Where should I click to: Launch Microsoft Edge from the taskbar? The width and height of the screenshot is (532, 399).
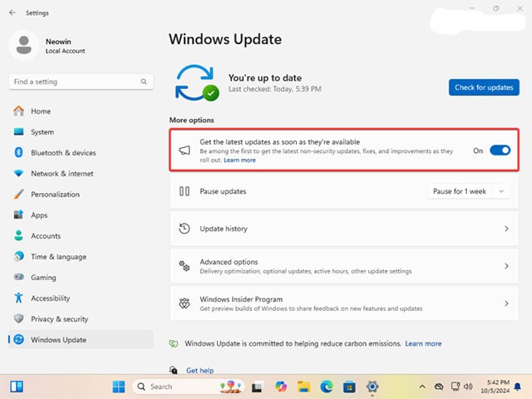tap(327, 387)
